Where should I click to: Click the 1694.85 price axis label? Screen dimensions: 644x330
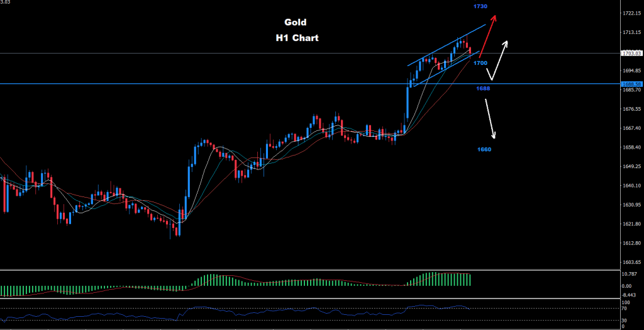click(x=631, y=71)
